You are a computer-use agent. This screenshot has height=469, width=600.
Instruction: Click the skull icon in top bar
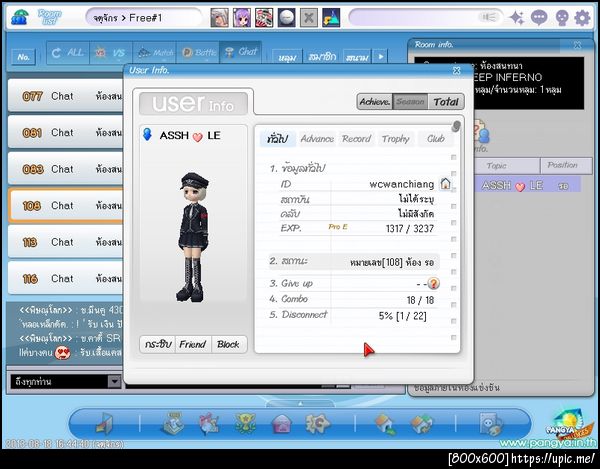[562, 18]
